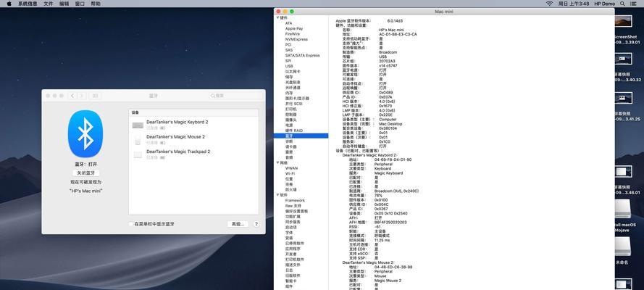This screenshot has height=290, width=644.
Task: Open the Apple menu
Action: [8, 4]
